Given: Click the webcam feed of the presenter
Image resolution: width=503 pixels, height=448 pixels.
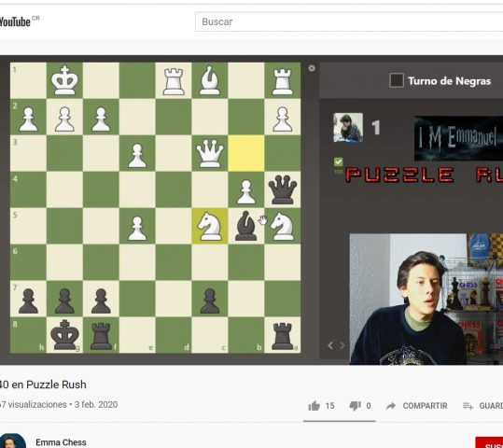Looking at the screenshot, I should coord(426,299).
